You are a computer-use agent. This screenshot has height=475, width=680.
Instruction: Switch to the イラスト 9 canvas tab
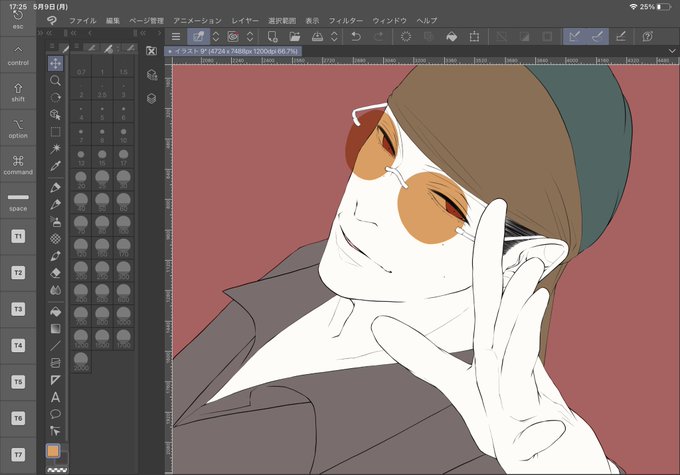point(233,51)
